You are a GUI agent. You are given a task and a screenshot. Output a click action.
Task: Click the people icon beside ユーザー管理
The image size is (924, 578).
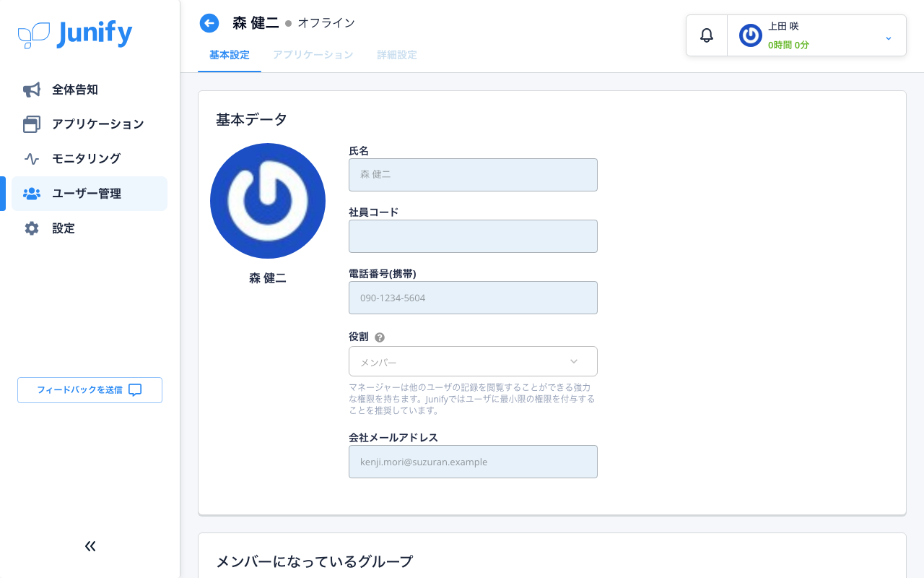coord(32,194)
